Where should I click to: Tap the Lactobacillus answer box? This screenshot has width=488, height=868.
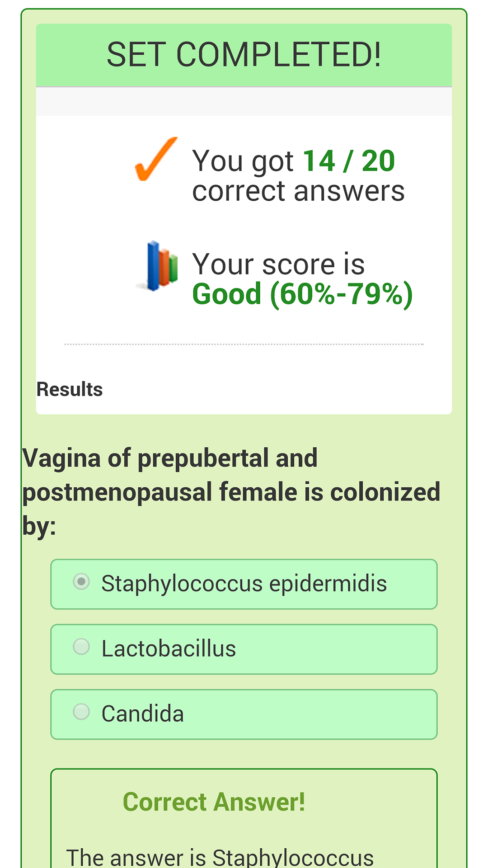click(x=244, y=649)
